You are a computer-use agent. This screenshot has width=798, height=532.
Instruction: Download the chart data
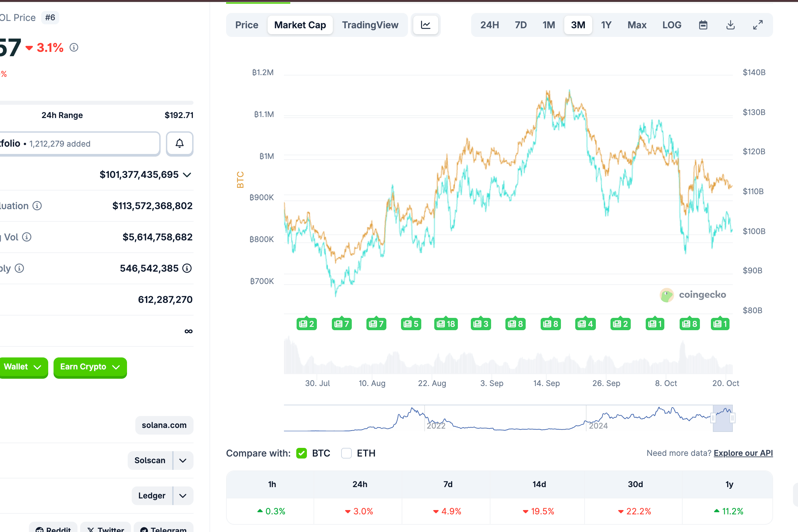(730, 25)
